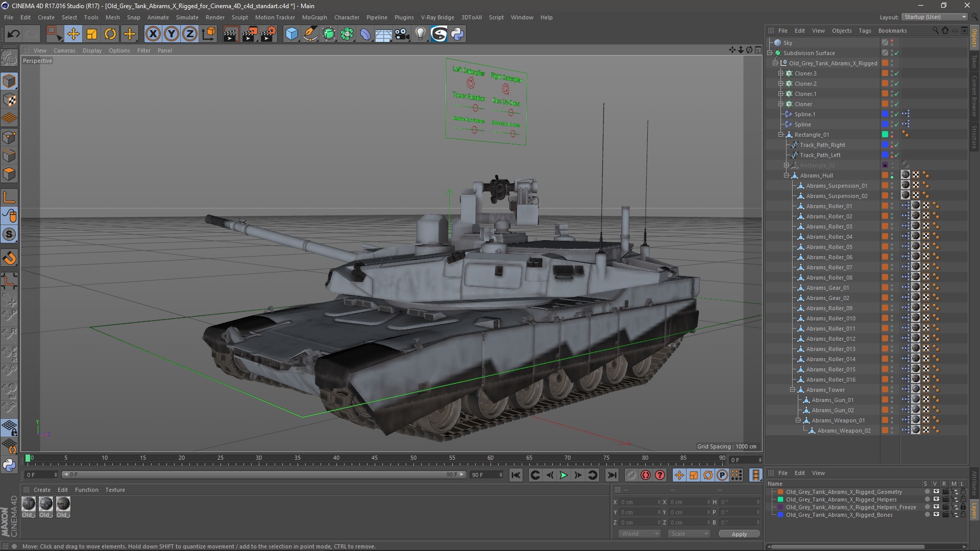This screenshot has width=980, height=551.
Task: Select Texture mode checkered cube icon
Action: coord(9,100)
